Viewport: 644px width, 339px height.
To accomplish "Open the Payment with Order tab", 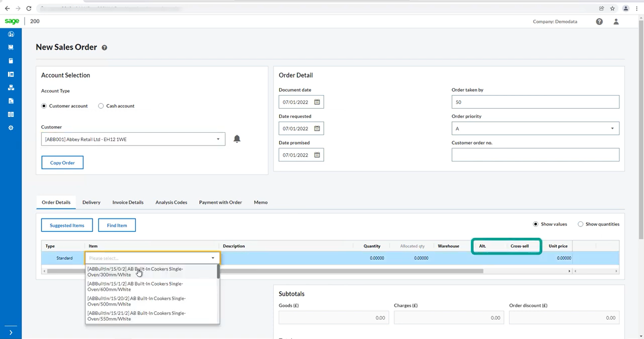I will (220, 202).
